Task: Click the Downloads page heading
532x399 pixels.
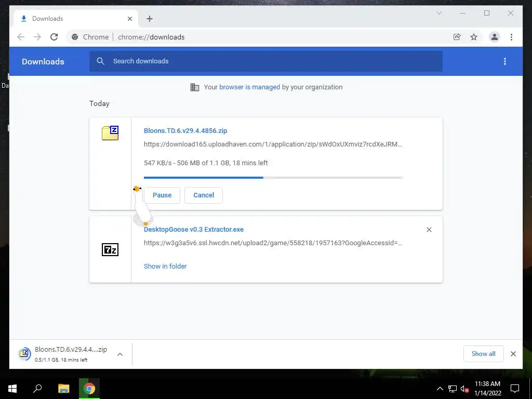Action: (x=43, y=61)
